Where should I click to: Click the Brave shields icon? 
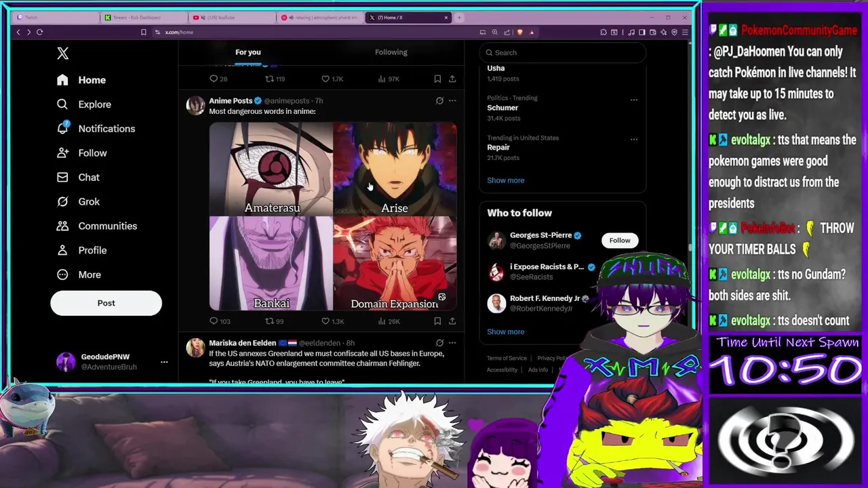click(520, 32)
